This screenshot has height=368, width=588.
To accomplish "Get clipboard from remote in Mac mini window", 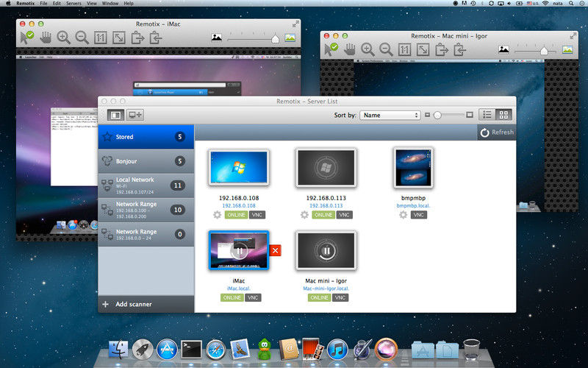I will click(x=460, y=49).
